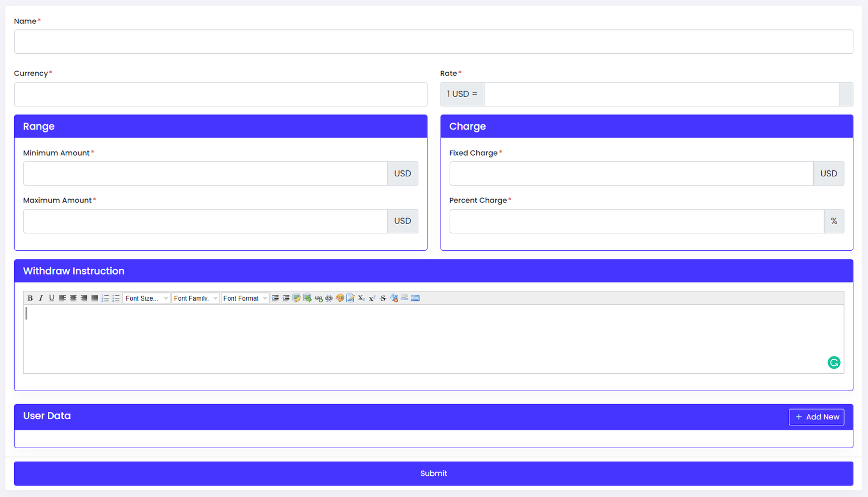
Task: Focus the Name input field
Action: (433, 42)
